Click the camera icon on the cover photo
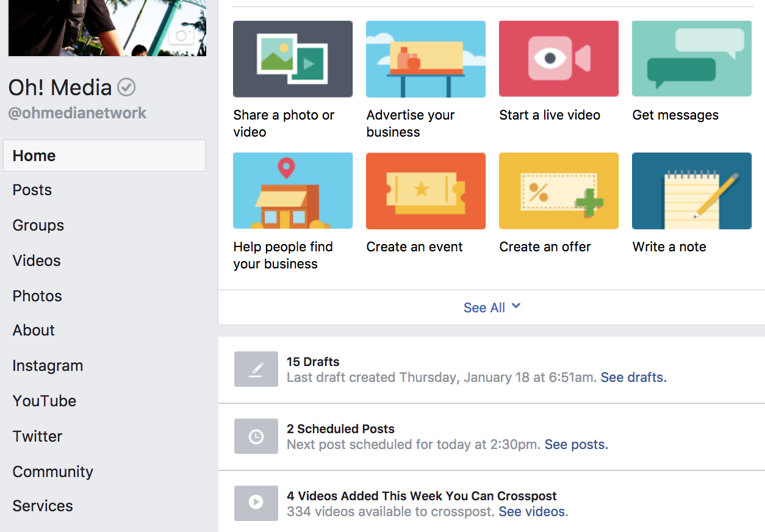Screen dimensions: 765x532 181,36
